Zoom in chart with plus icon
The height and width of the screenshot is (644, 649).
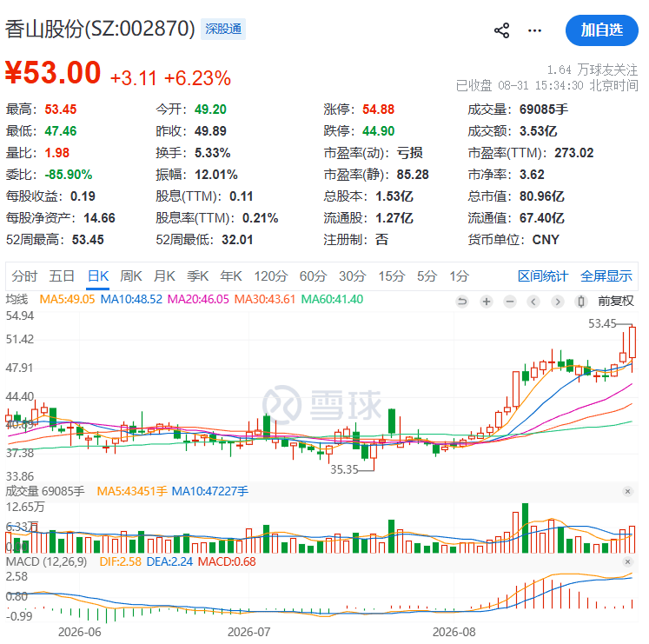[487, 302]
